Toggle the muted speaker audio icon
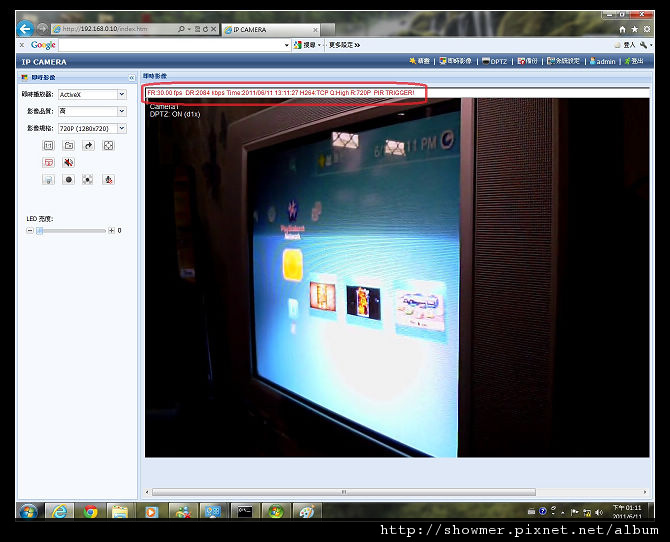This screenshot has width=670, height=542. click(68, 162)
